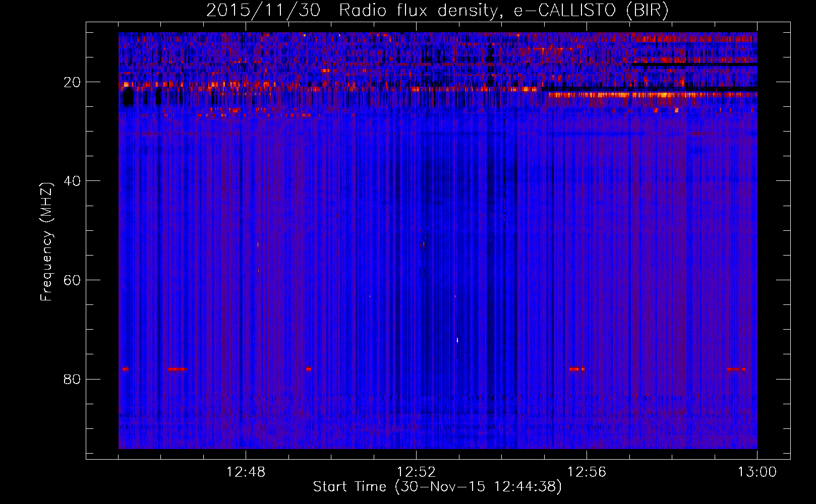Click the 12:48 time tick label
Screen dimensions: 816x504
[246, 472]
